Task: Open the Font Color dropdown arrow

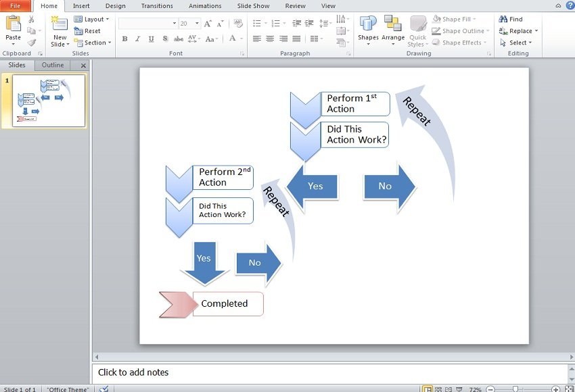Action: click(241, 39)
